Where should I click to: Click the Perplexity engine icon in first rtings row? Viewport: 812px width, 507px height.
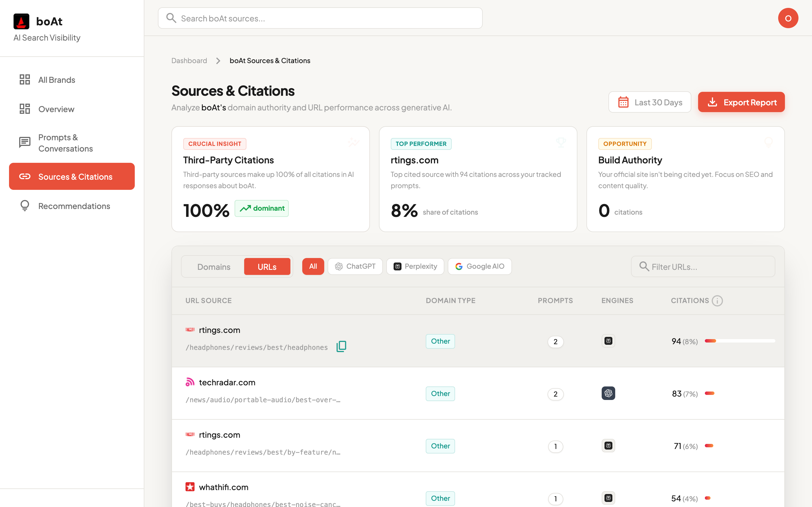(x=608, y=341)
